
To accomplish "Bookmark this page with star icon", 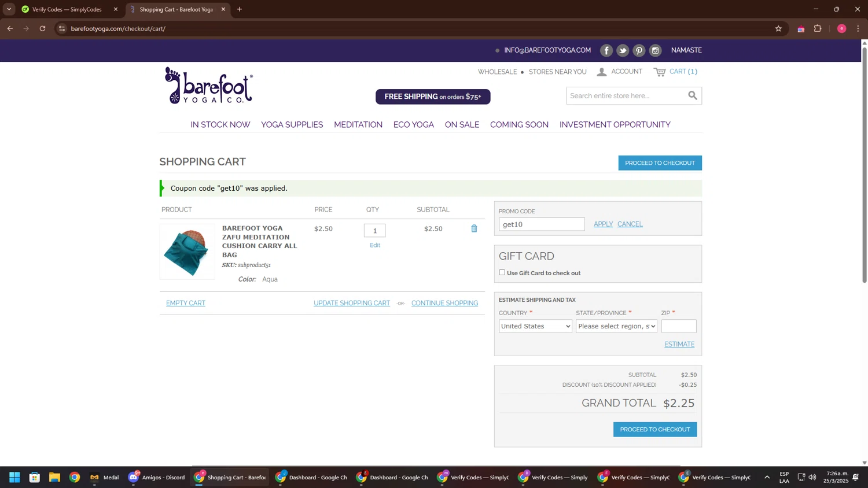I will pos(778,28).
